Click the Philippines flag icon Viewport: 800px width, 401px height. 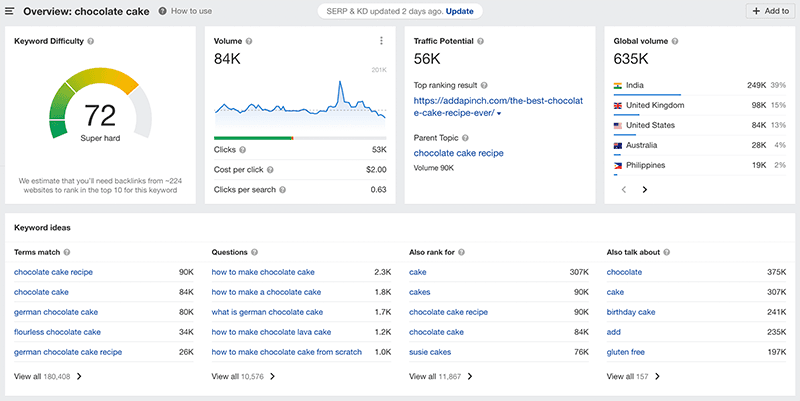point(618,165)
